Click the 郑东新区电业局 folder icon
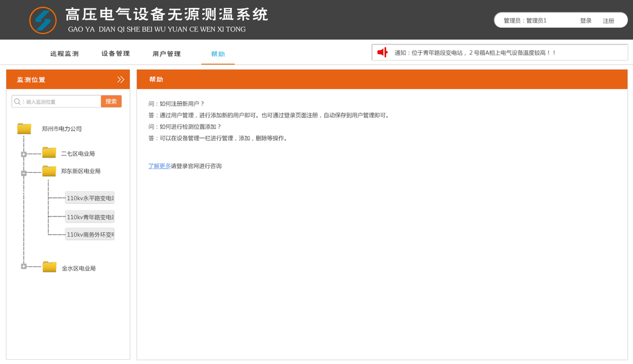Viewport: 633px width, 364px height. [49, 170]
